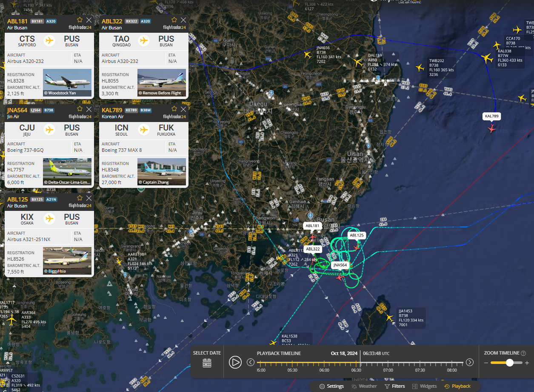Open the Zoom Timeline help icon

[x=523, y=353]
